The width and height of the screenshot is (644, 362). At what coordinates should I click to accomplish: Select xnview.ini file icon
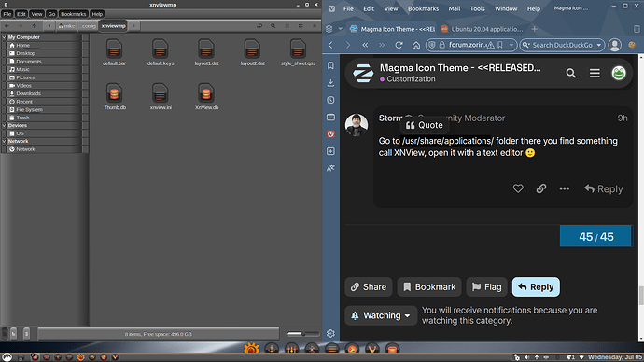[161, 92]
